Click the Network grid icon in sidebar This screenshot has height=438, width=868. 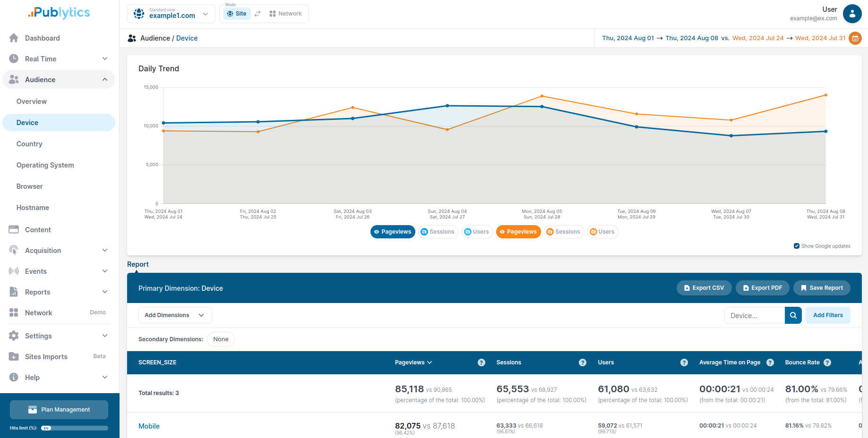tap(14, 313)
